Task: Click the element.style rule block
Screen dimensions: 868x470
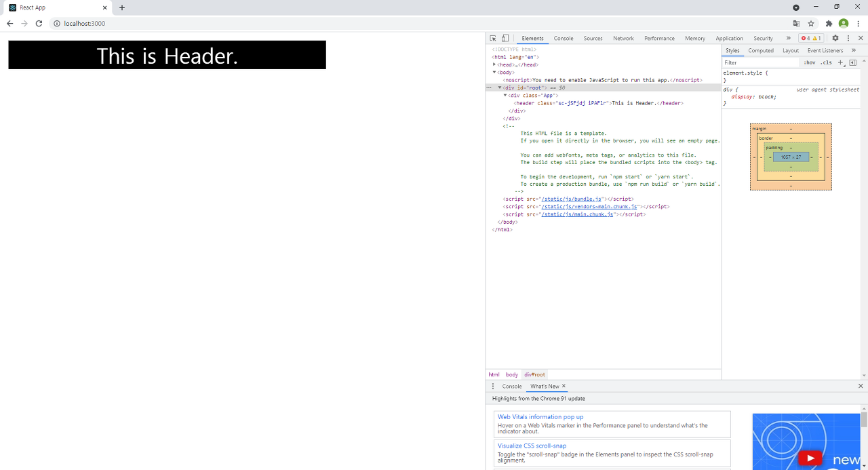Action: 791,76
